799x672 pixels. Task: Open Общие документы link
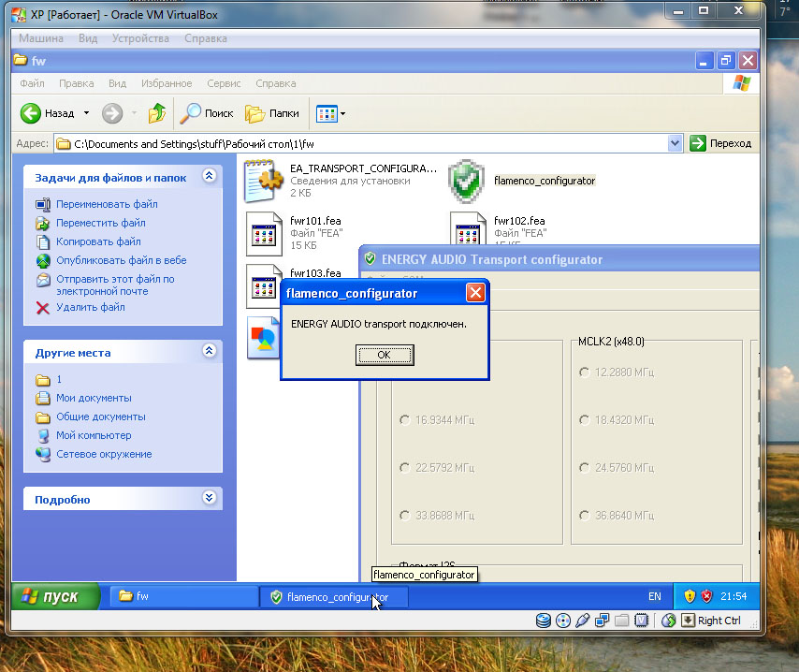tap(100, 416)
